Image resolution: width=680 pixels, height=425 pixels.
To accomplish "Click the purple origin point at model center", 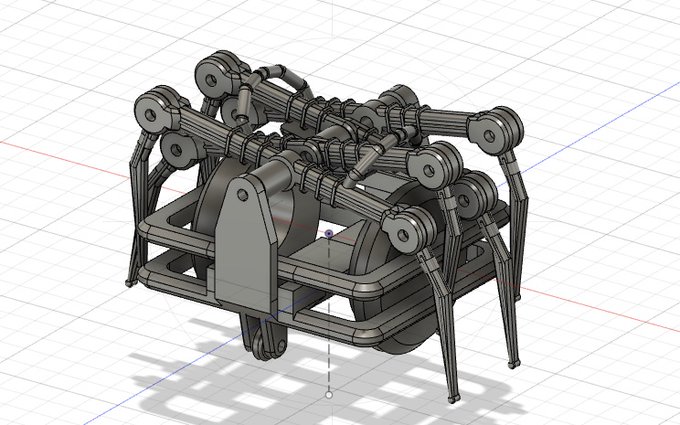I will coord(329,234).
